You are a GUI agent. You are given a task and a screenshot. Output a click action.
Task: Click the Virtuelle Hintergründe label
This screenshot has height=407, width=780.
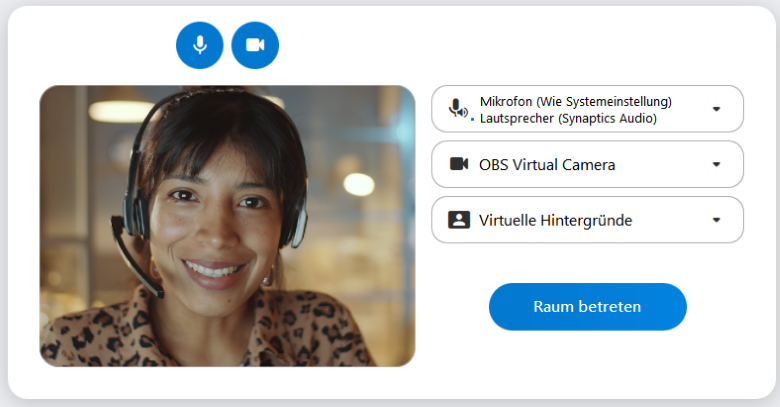click(555, 221)
